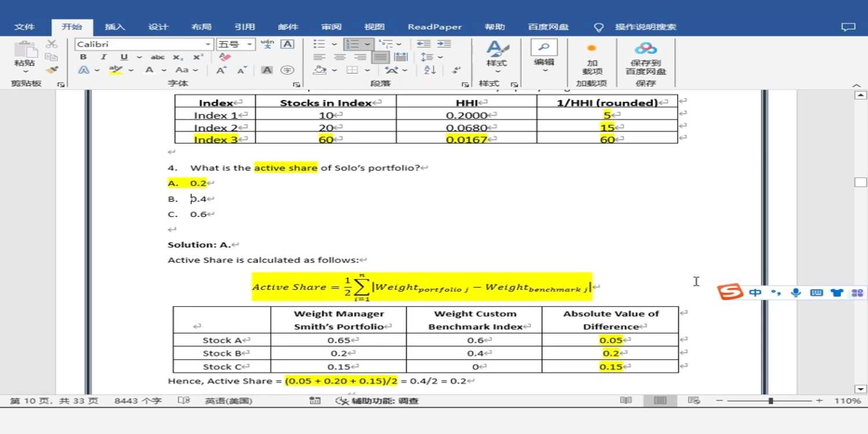This screenshot has width=868, height=434.
Task: Align text right
Action: [x=360, y=57]
